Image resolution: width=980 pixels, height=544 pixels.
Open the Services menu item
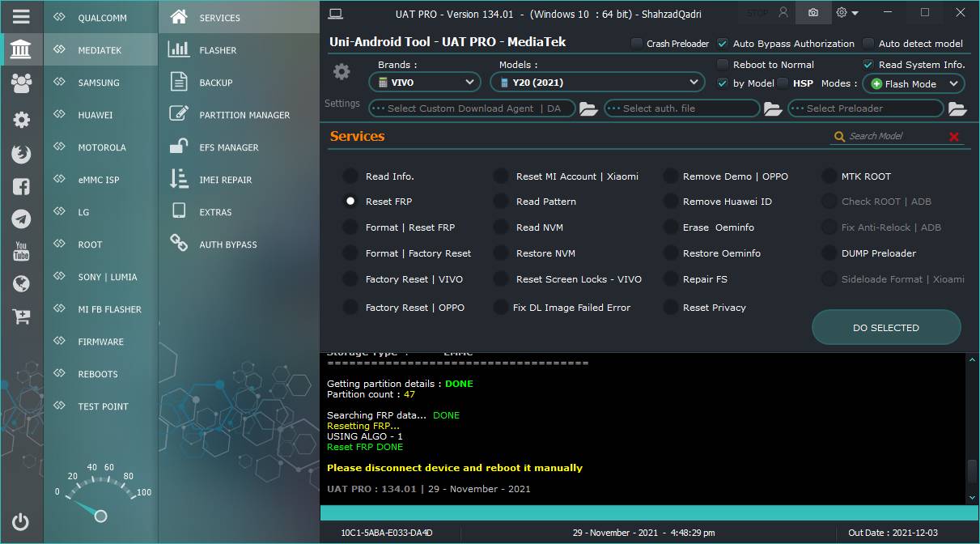coord(239,17)
